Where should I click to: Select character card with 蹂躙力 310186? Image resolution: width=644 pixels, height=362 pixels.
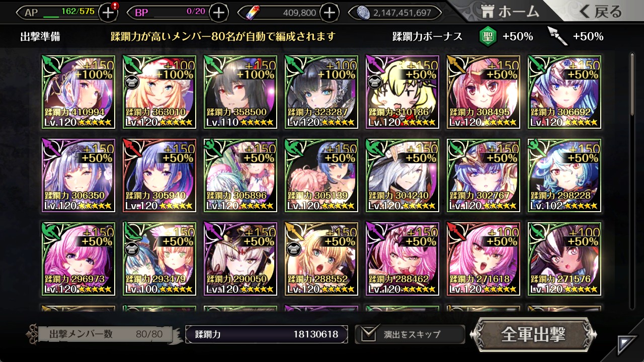click(x=402, y=92)
